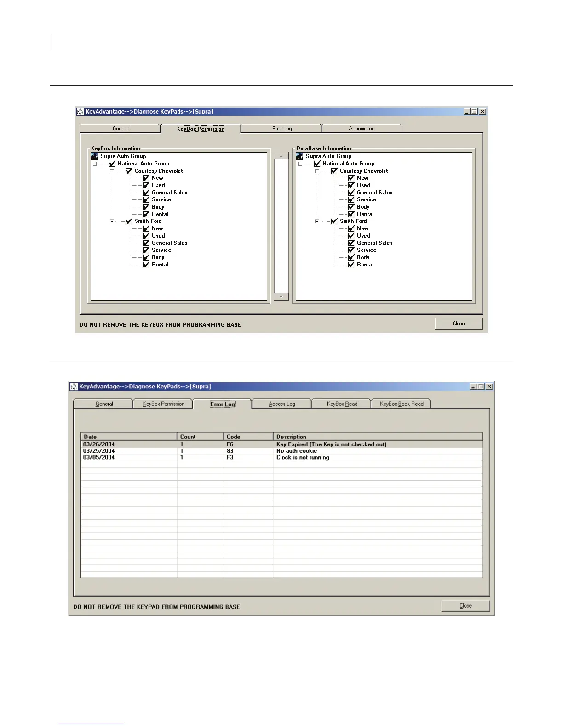Toggle Used under Smith Ford in DataBase Information
This screenshot has height=728, width=563.
click(x=351, y=236)
